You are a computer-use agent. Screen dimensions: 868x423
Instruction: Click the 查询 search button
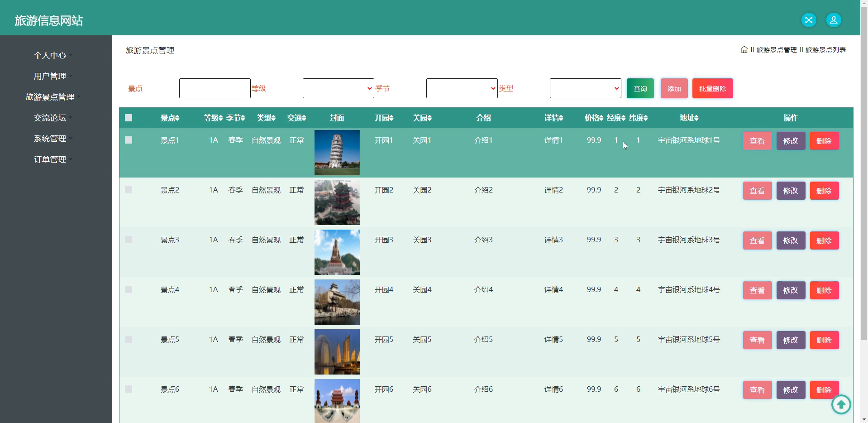pos(640,88)
